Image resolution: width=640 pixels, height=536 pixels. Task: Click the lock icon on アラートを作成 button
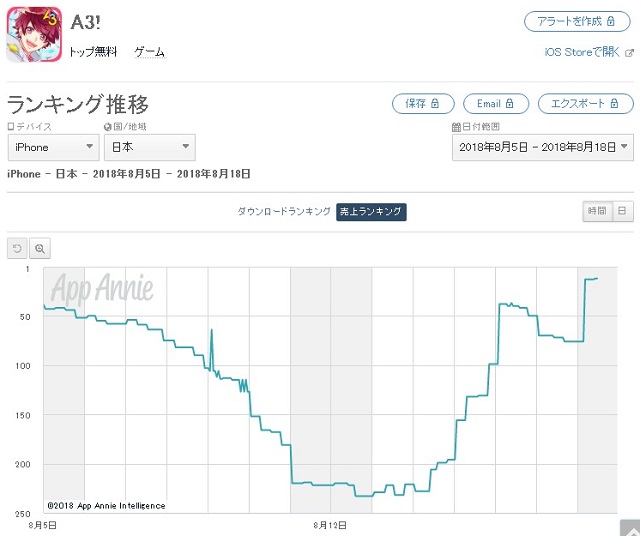tap(611, 21)
